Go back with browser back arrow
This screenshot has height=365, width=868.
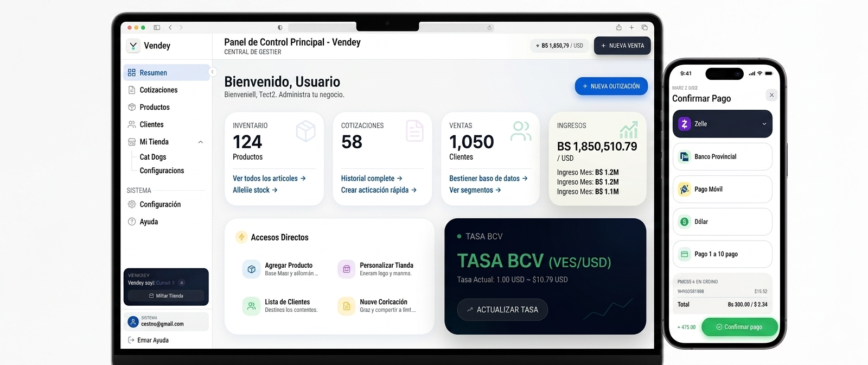pyautogui.click(x=170, y=28)
